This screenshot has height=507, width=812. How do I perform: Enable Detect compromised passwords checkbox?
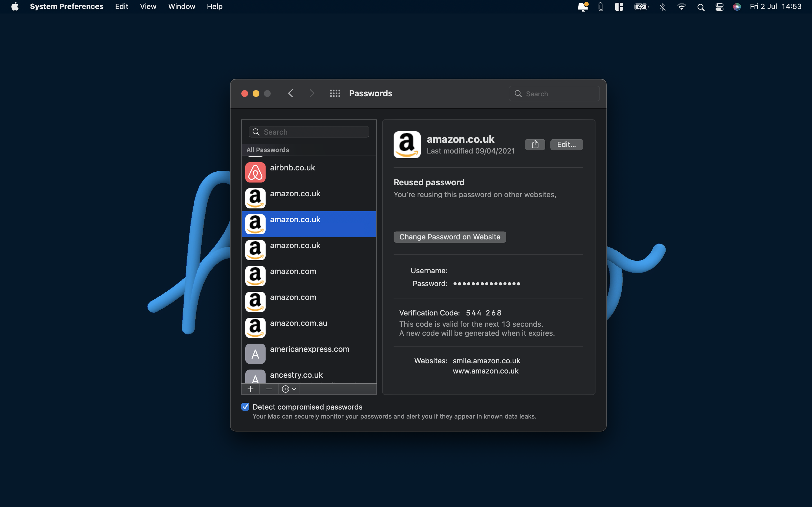point(245,406)
